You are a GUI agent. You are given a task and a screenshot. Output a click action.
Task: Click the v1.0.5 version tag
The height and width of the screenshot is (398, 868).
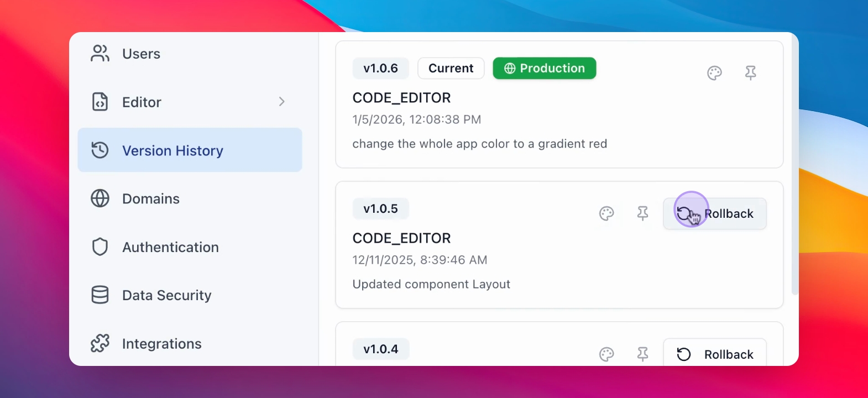click(x=380, y=208)
